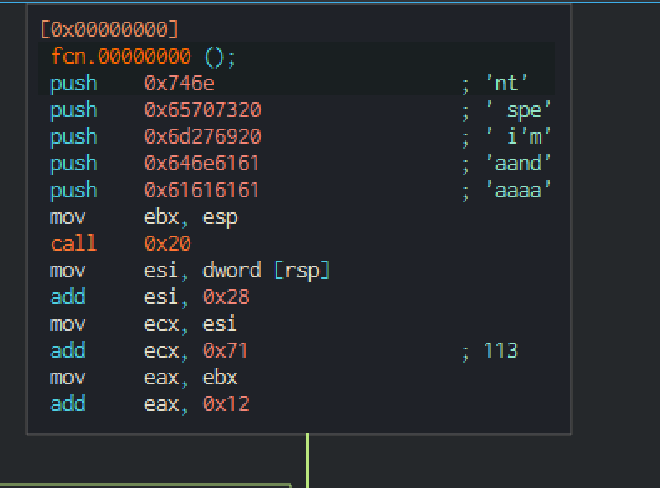The width and height of the screenshot is (660, 488).
Task: Select the fcn.00000000 function name
Action: (x=125, y=57)
